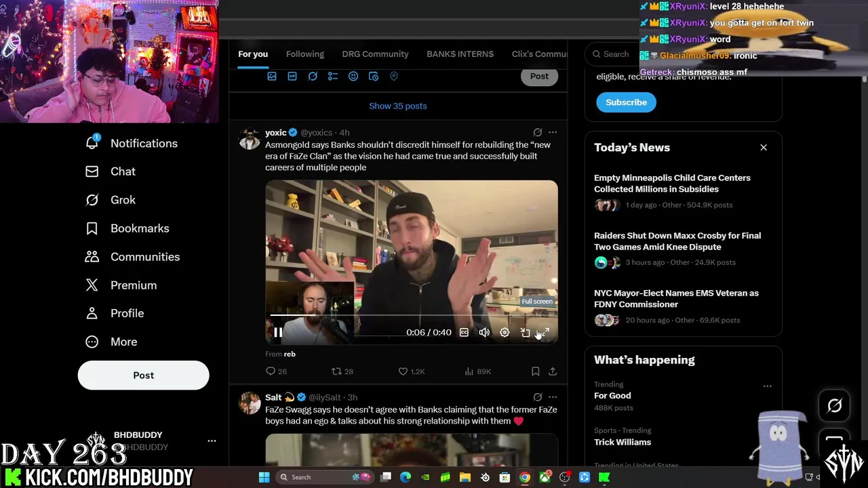The image size is (868, 488).
Task: Open floating Grok button at right edge
Action: pyautogui.click(x=834, y=405)
